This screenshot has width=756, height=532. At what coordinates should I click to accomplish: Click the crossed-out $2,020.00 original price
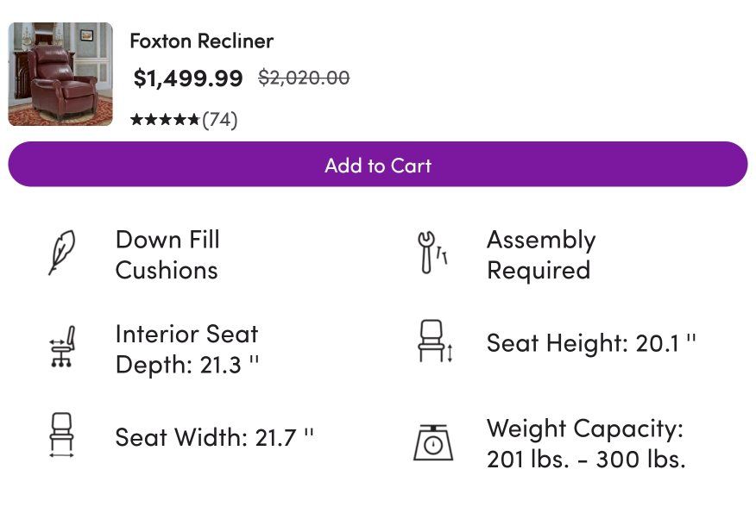(304, 78)
